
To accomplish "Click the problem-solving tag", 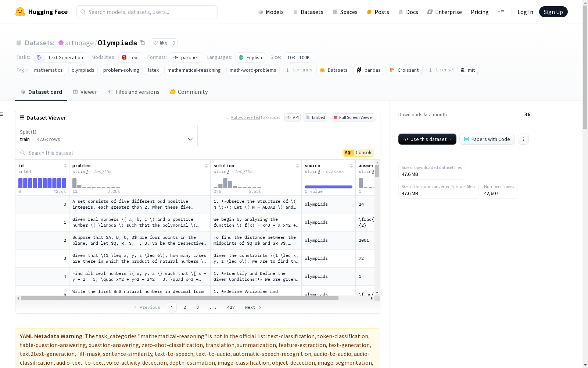I will click(x=121, y=70).
